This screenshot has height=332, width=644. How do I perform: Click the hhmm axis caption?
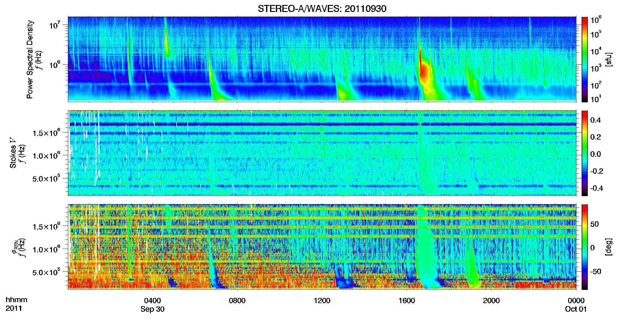pos(17,300)
